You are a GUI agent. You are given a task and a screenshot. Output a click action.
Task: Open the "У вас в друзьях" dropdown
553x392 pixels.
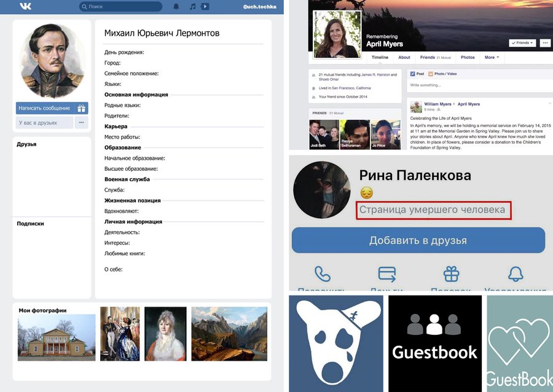pos(44,123)
